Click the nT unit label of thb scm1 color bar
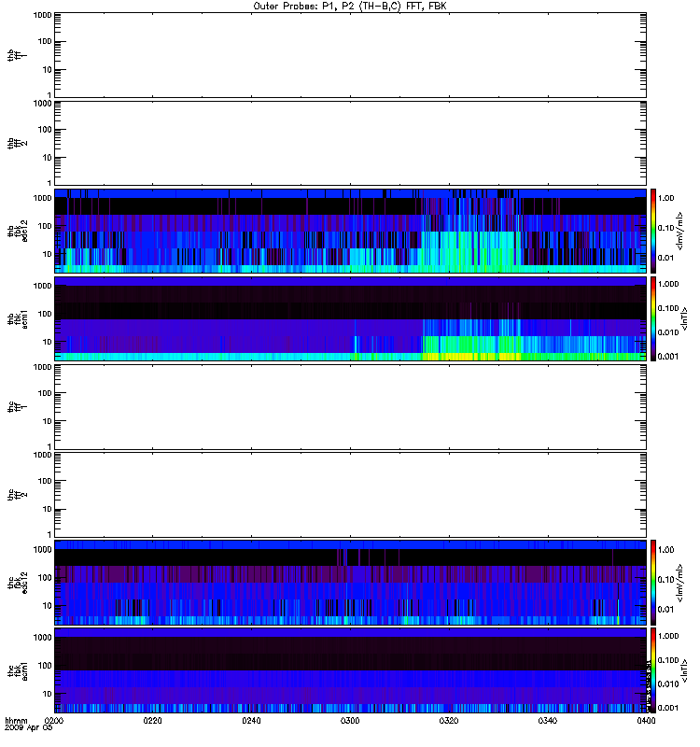This screenshot has height=747, width=700. coord(684,318)
